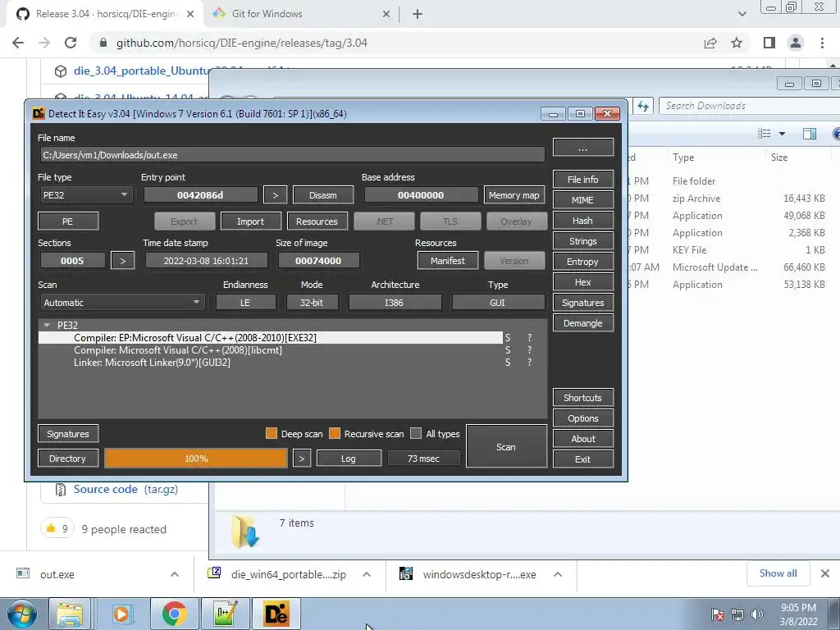This screenshot has height=630, width=840.
Task: Click the Action Center flag icon
Action: click(718, 614)
